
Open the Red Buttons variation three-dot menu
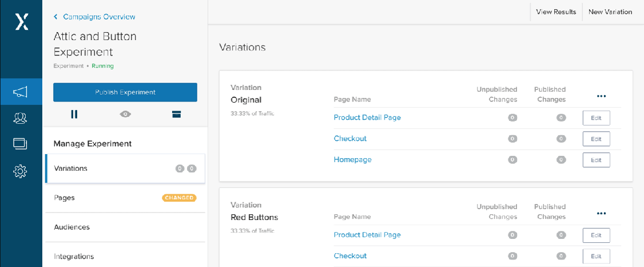point(601,214)
